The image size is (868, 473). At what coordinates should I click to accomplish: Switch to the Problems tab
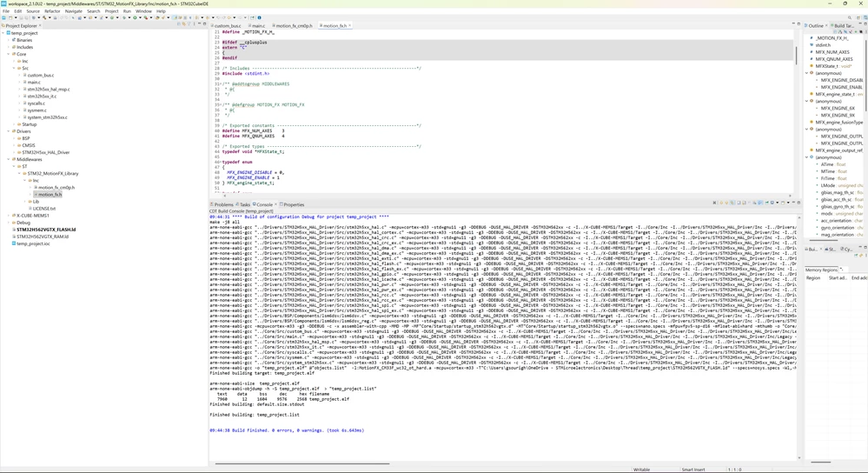[222, 204]
